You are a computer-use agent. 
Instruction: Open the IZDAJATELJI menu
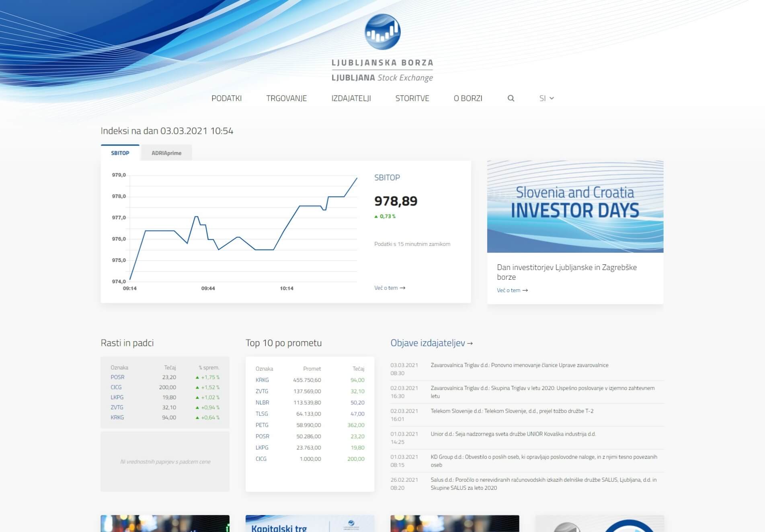coord(351,98)
